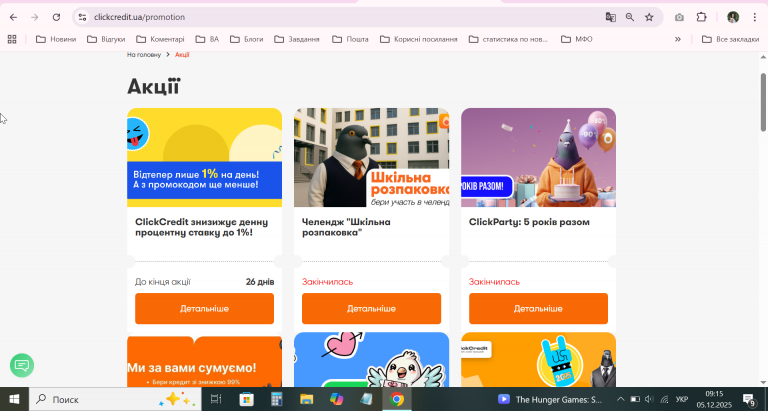Click Chrome icon on taskbar
This screenshot has width=768, height=411.
click(397, 399)
